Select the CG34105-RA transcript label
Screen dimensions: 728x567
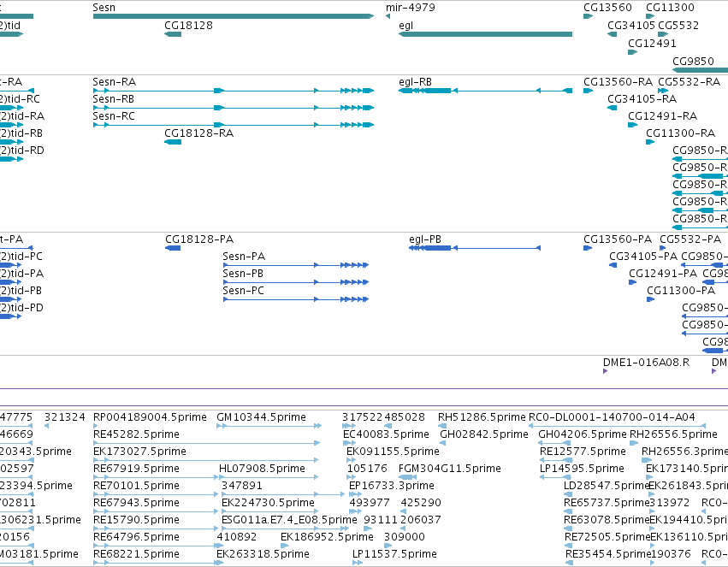[642, 99]
